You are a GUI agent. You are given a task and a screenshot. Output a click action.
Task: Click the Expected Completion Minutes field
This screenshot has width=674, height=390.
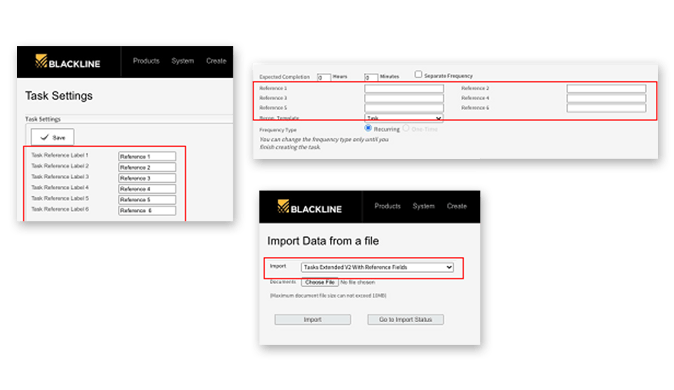pyautogui.click(x=371, y=77)
